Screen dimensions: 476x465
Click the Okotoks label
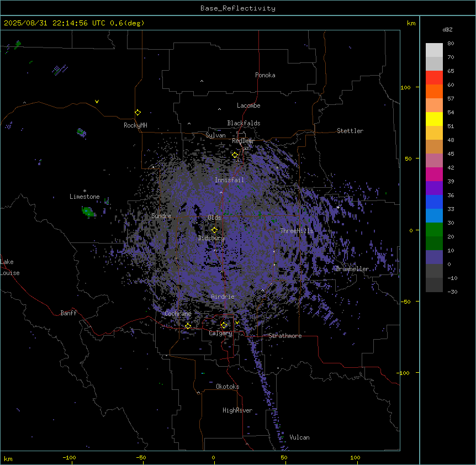[228, 387]
